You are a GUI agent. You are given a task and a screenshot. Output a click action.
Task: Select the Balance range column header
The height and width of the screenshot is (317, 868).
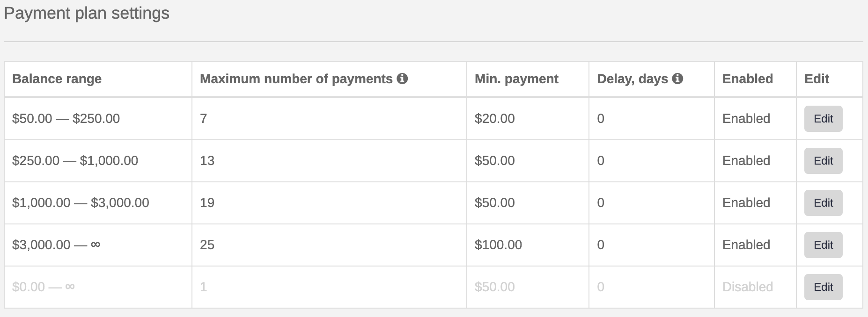point(57,79)
